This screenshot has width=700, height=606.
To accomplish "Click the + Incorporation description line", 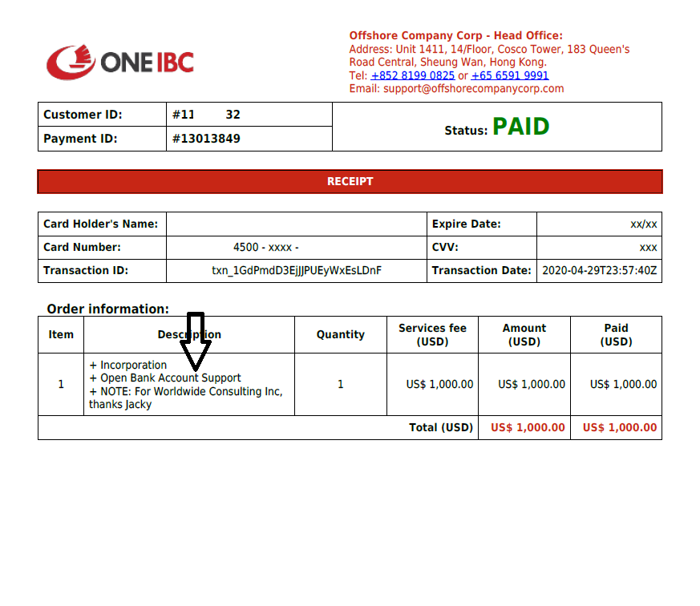I will [x=127, y=365].
